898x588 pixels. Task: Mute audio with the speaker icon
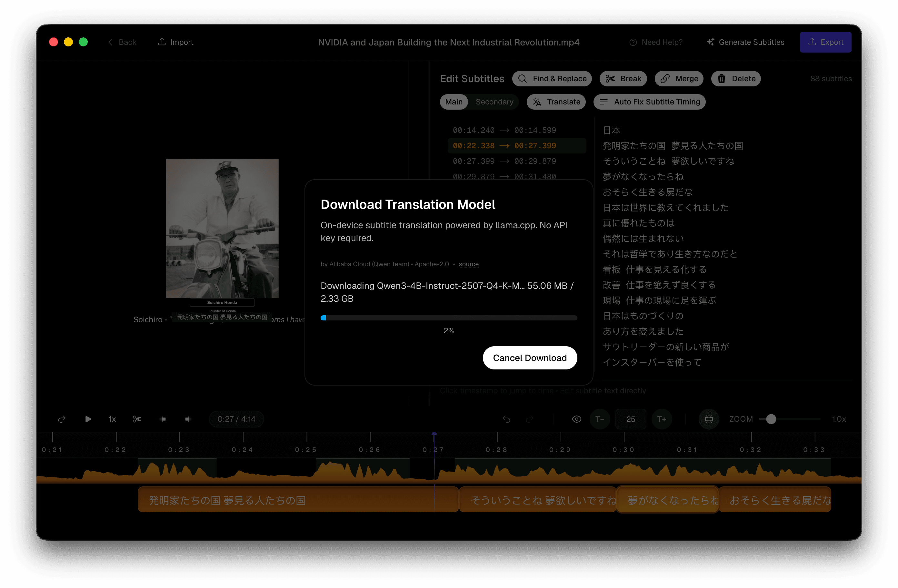[188, 419]
